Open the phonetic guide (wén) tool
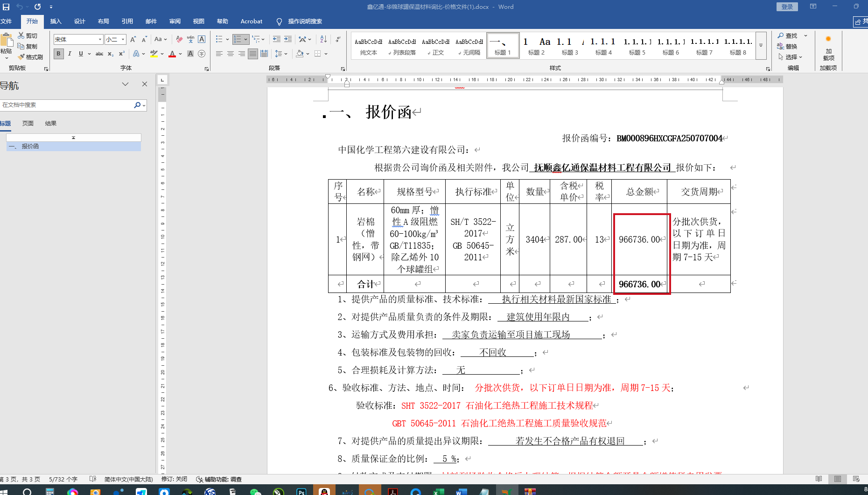The width and height of the screenshot is (868, 495). [x=190, y=39]
